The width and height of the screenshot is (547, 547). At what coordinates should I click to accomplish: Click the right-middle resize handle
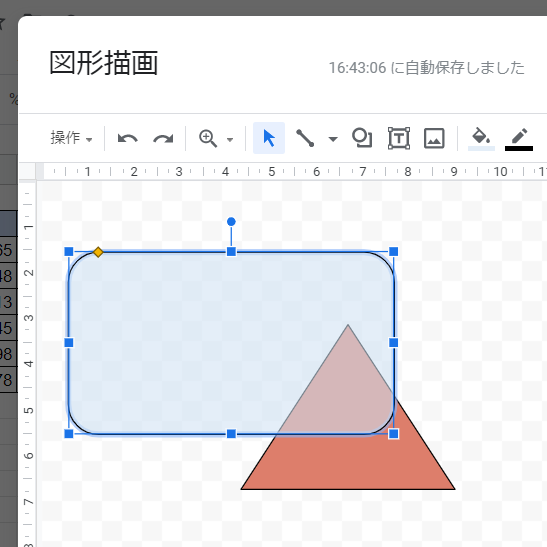pos(394,343)
